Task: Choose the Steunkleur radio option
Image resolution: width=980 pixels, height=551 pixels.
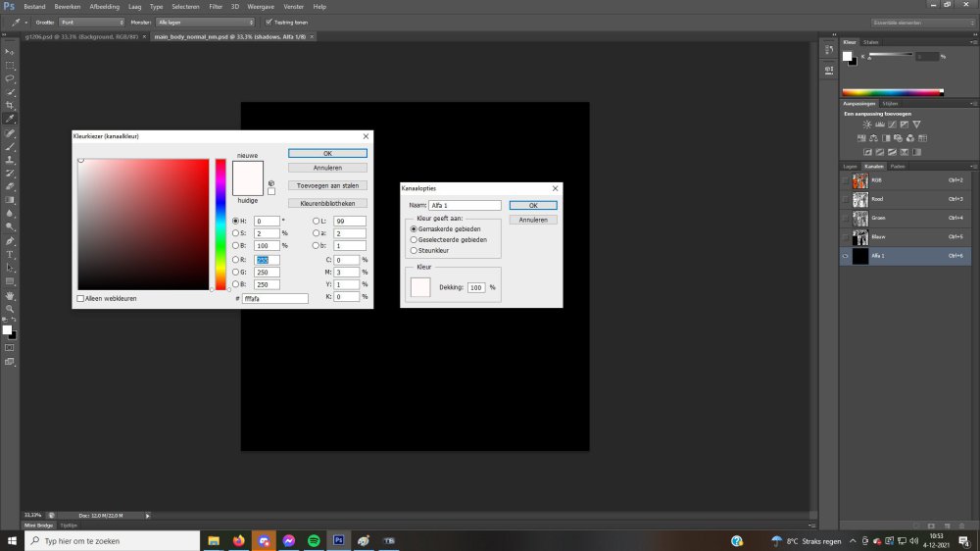Action: 414,250
